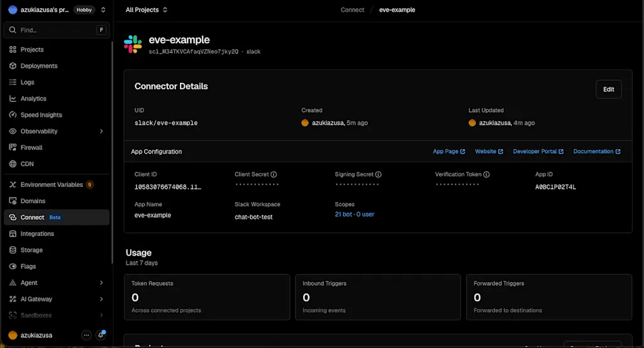Focus the Find search field
The width and height of the screenshot is (644, 348).
[57, 30]
